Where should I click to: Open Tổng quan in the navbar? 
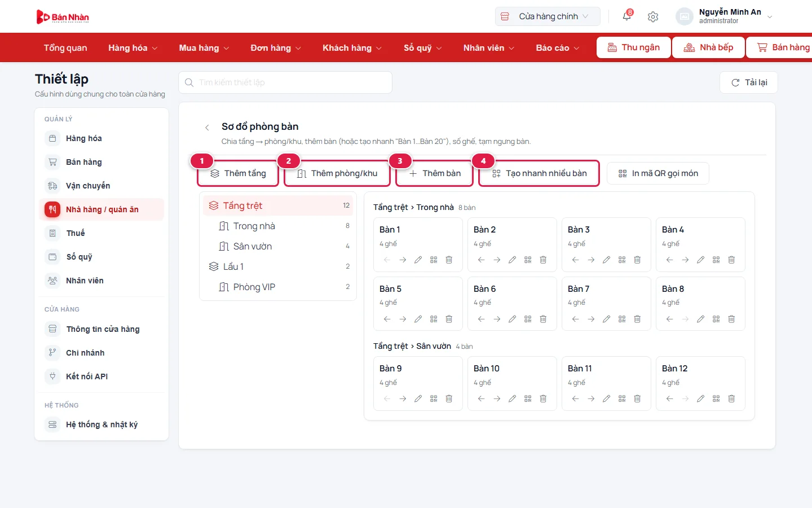(65, 48)
